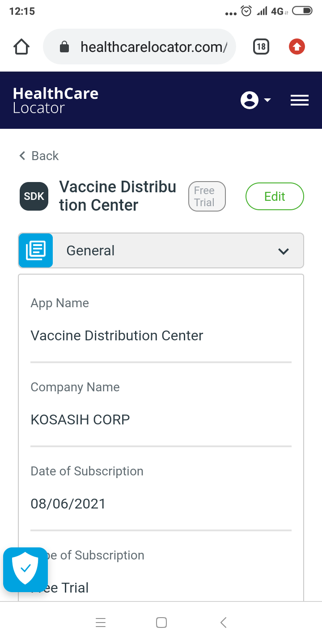Tap the browser home icon
322x644 pixels.
[x=21, y=47]
